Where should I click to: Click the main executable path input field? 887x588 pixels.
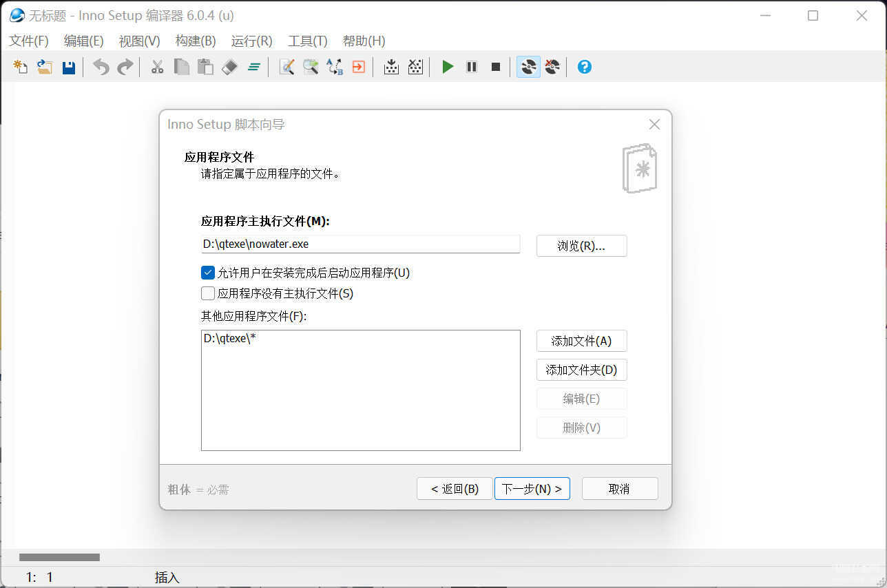[x=361, y=244]
